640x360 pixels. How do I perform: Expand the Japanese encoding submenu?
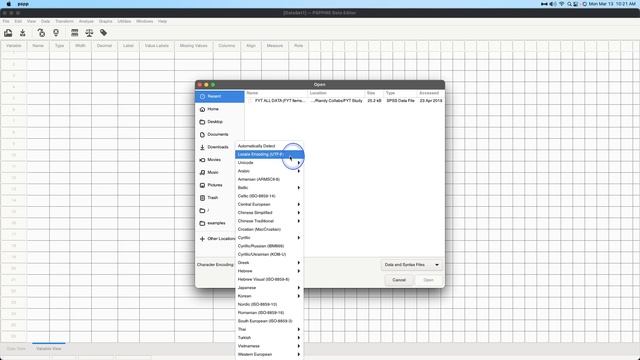(269, 288)
